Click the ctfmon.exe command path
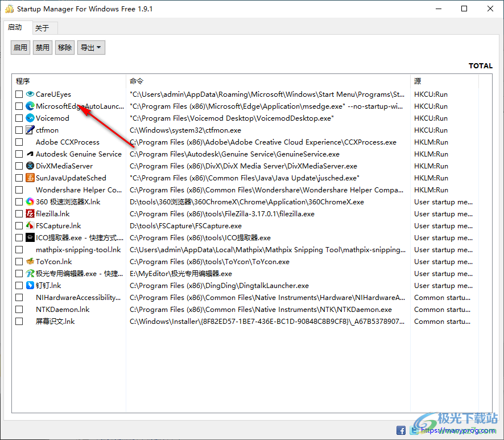 point(185,130)
